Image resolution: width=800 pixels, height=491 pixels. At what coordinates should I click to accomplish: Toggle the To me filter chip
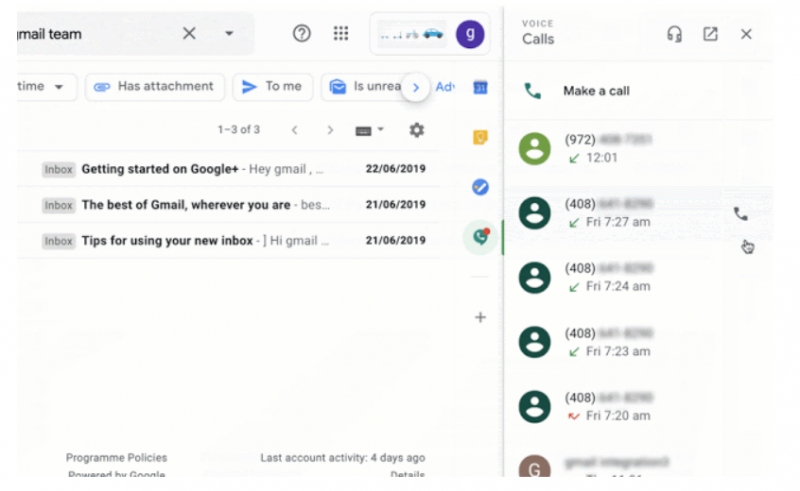tap(272, 87)
